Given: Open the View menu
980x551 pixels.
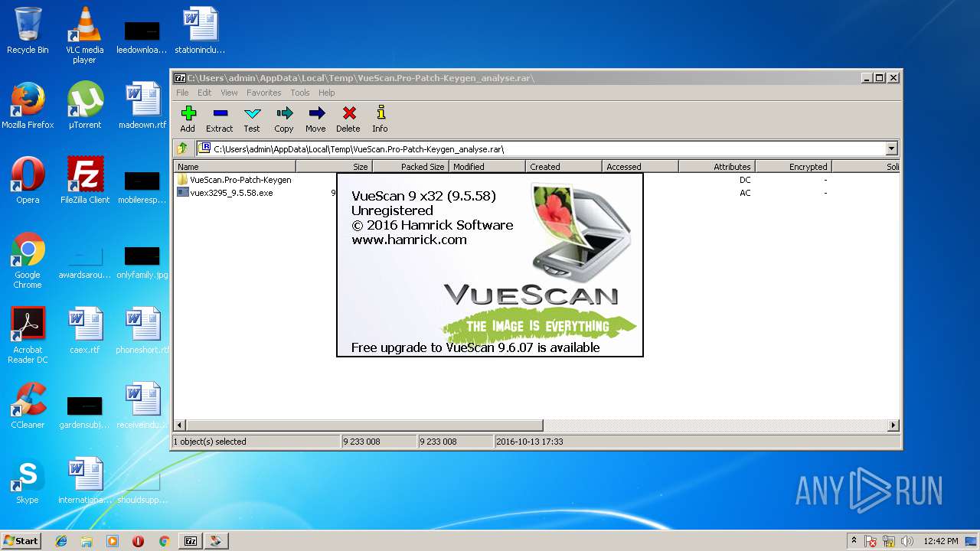Looking at the screenshot, I should 229,93.
